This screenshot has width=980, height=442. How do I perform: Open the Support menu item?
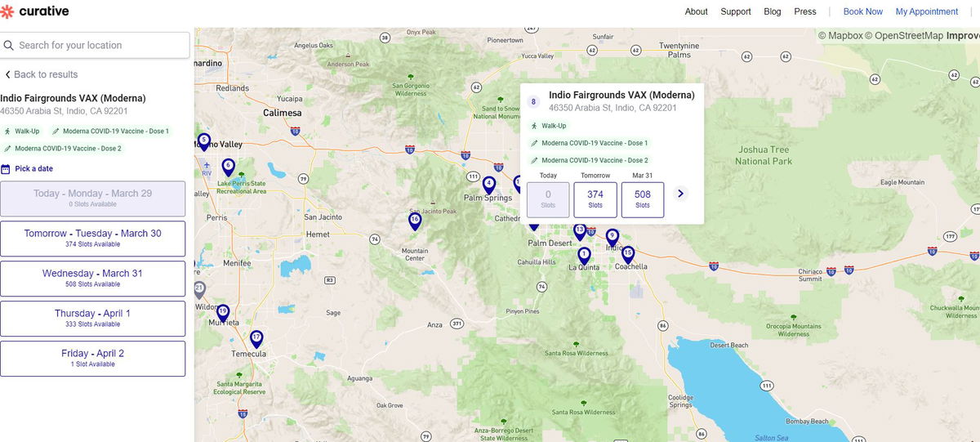(736, 11)
